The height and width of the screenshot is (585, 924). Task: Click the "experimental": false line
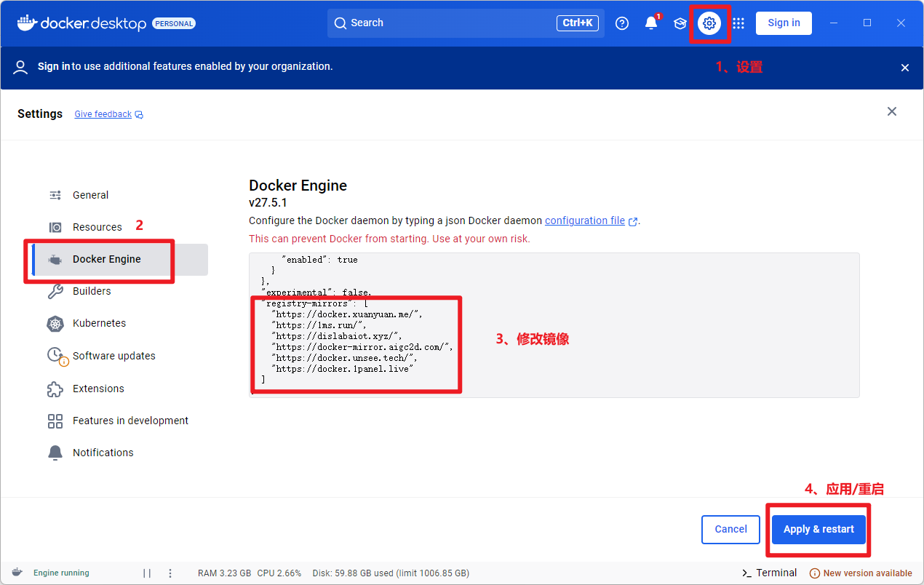(x=316, y=292)
